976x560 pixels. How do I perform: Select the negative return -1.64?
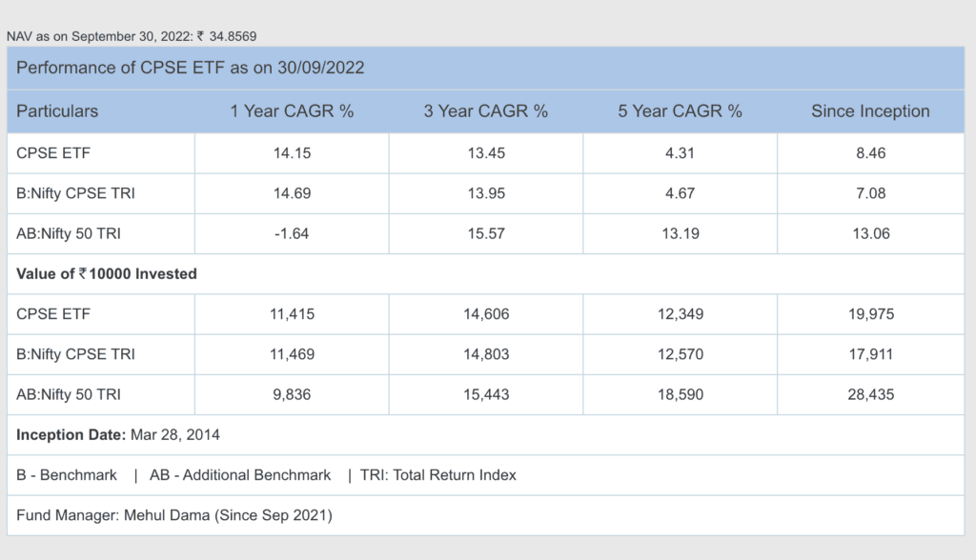click(292, 233)
